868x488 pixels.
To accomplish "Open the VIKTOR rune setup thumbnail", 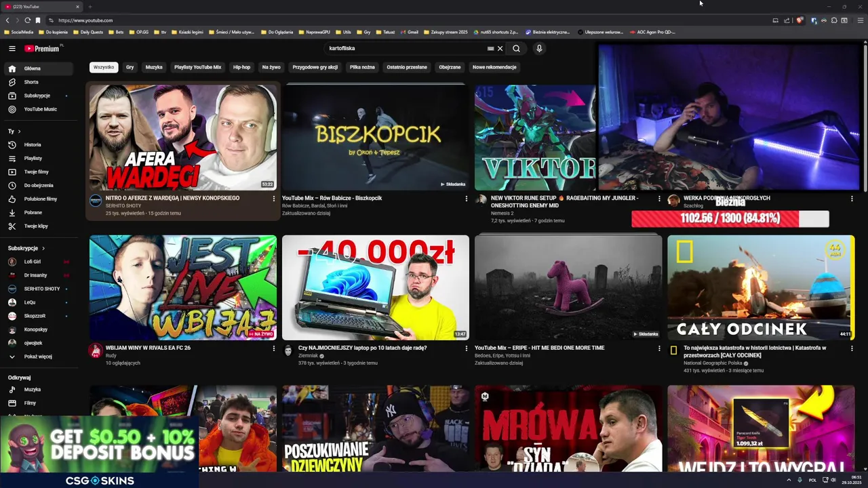I will click(536, 138).
